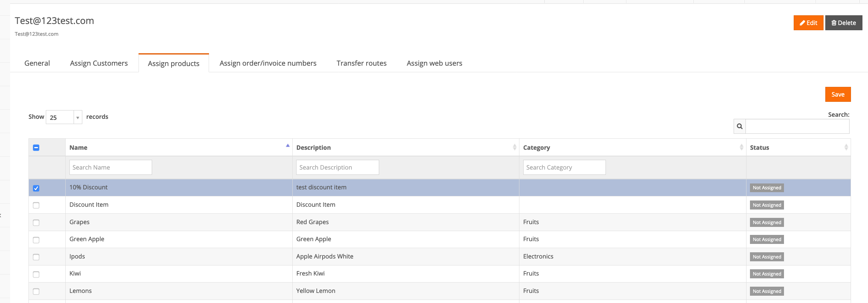
Task: Go to Assign web users tab
Action: click(434, 63)
